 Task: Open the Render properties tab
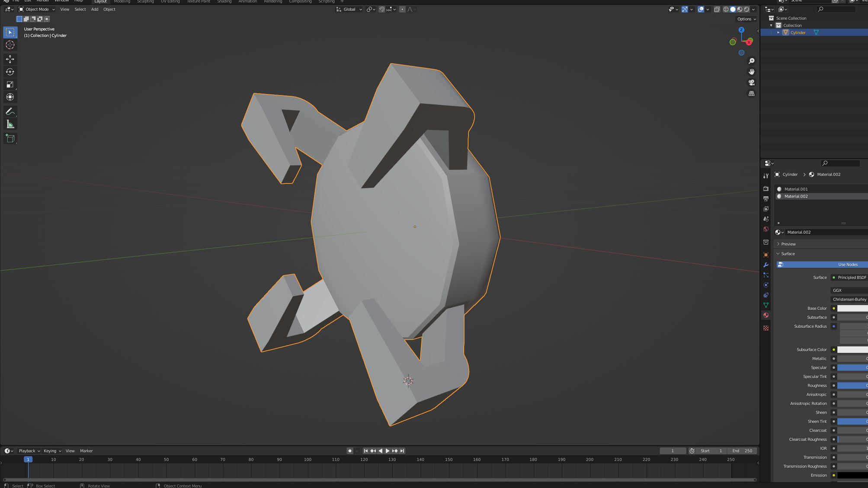766,188
